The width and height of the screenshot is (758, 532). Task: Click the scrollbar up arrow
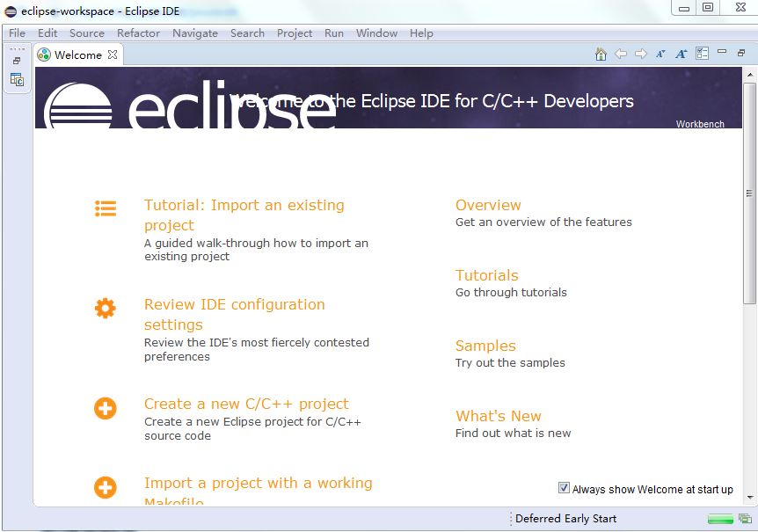[750, 75]
